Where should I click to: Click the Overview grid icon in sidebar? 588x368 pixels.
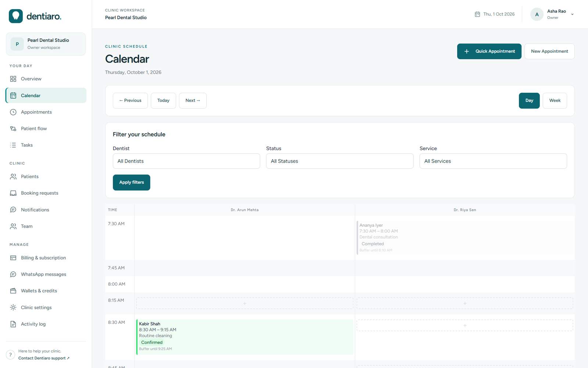tap(13, 79)
